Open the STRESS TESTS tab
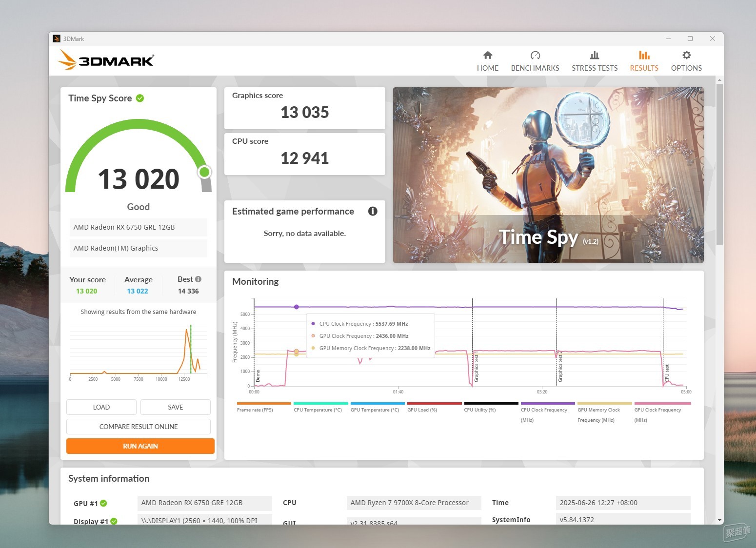The height and width of the screenshot is (548, 756). click(595, 61)
